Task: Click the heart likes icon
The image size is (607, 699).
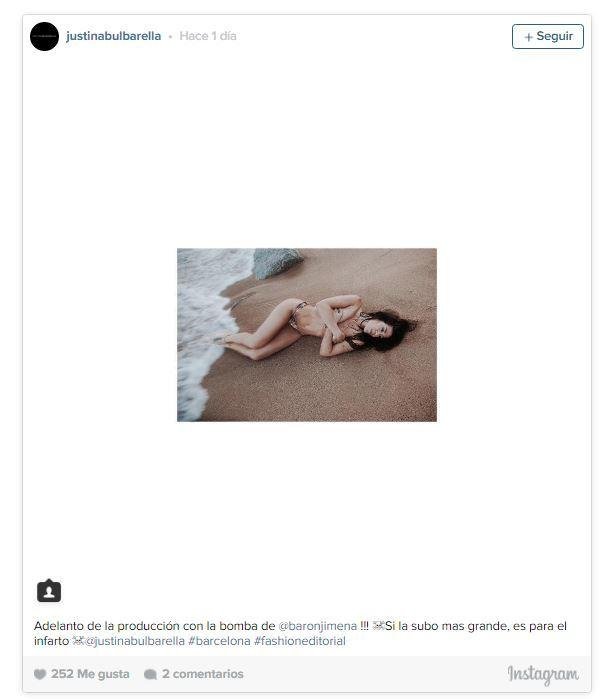Action: tap(40, 674)
